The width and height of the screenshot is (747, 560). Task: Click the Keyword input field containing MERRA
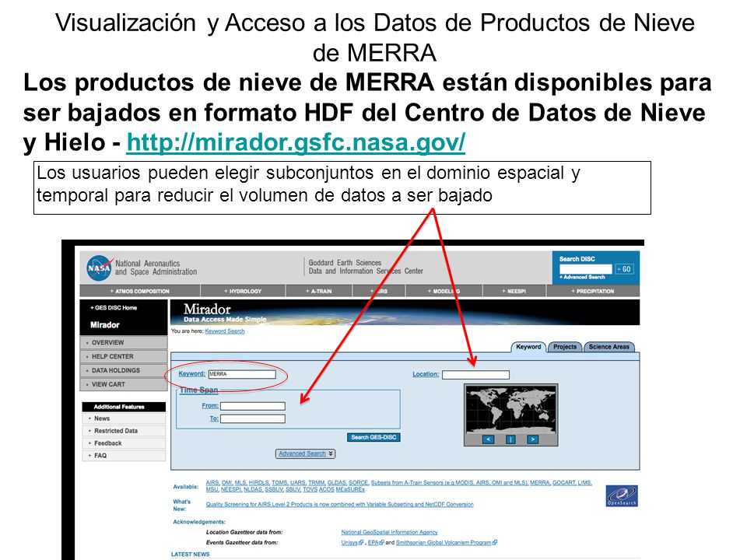[242, 374]
